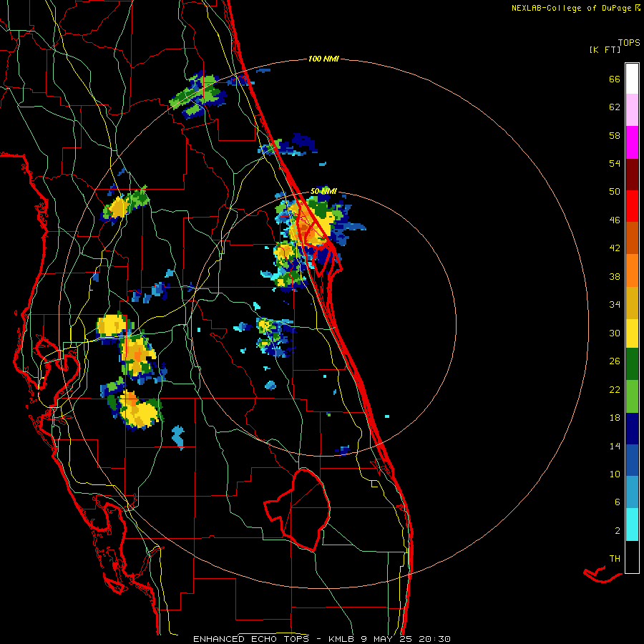Click the NEXLAB-College of DuPage title
The image size is (644, 644).
[575, 8]
